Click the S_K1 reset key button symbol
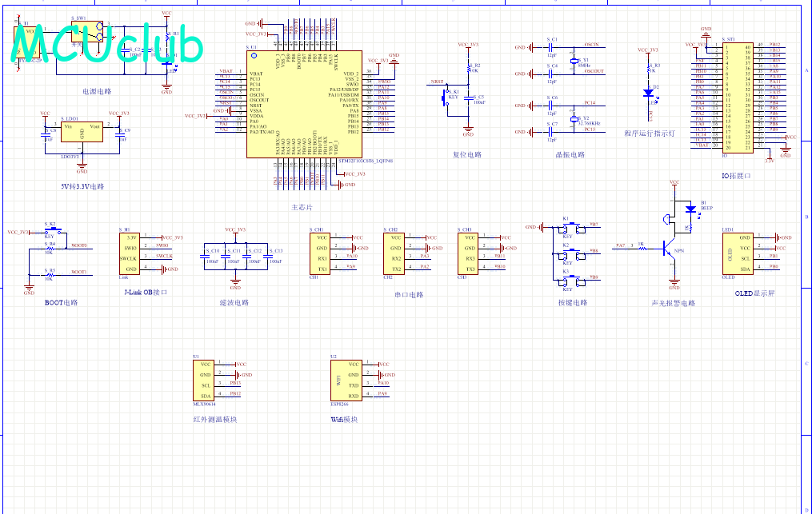812x514 pixels. [x=445, y=98]
